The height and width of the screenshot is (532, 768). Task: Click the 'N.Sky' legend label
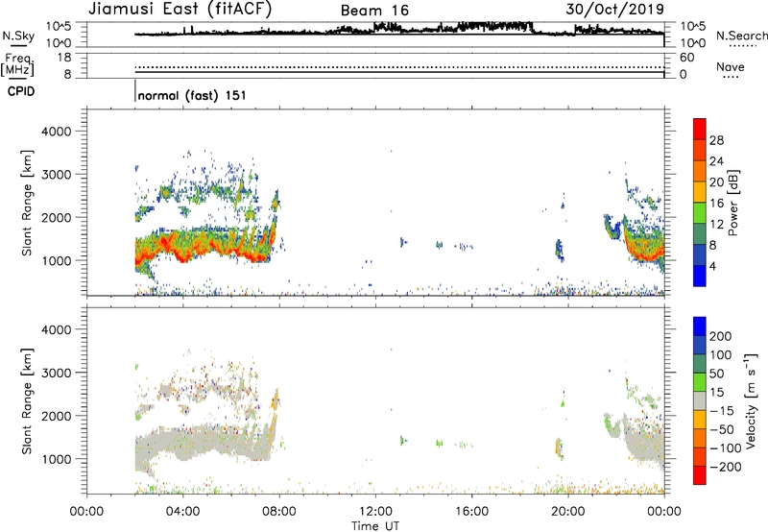click(18, 36)
